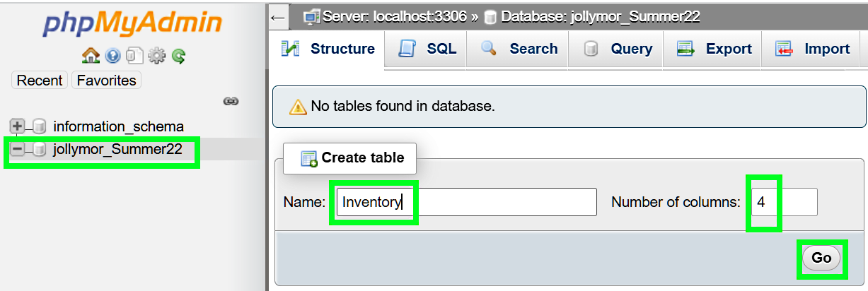
Task: Show the Recent tables list
Action: pyautogui.click(x=40, y=81)
